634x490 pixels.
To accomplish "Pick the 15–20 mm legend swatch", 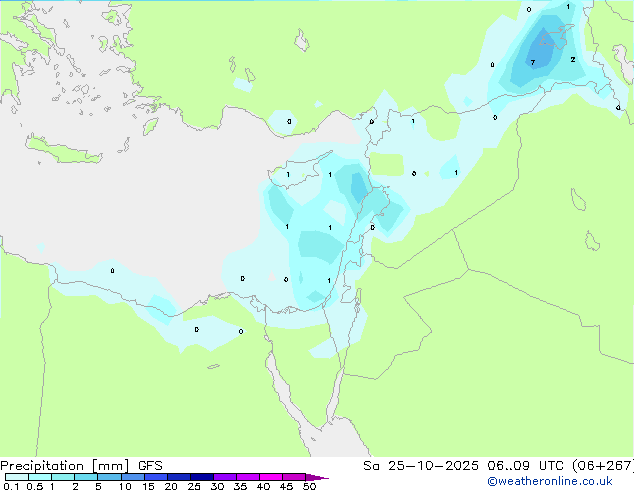I will pos(155,477).
